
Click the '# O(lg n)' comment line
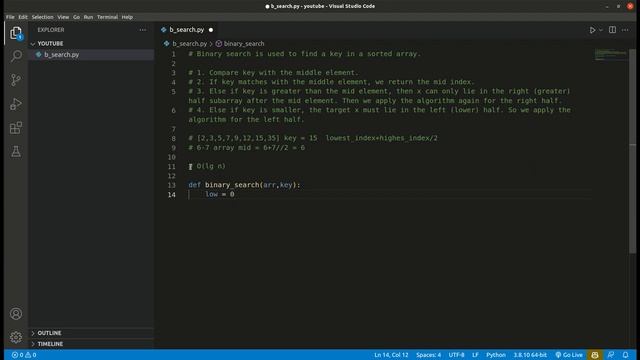point(207,166)
